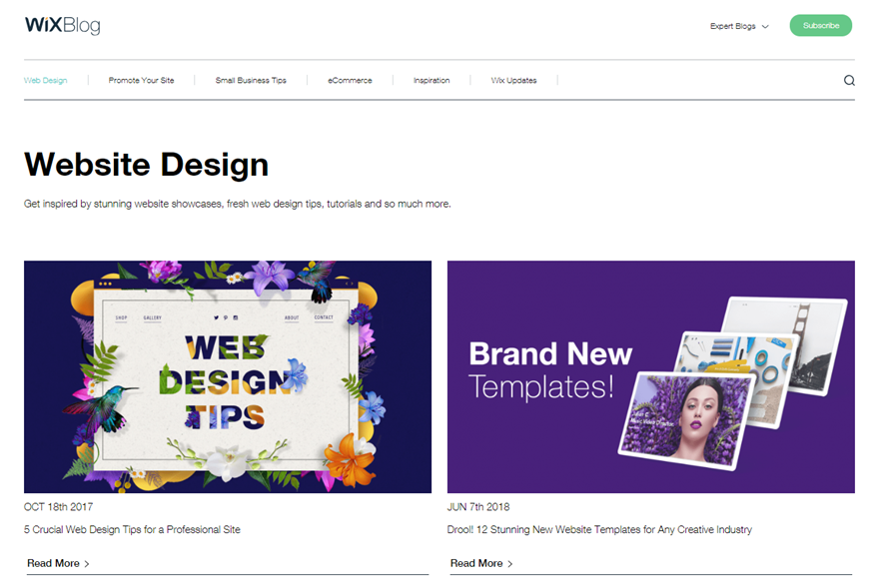This screenshot has width=879, height=588.
Task: Click the date OCT 18th 2017
Action: click(58, 507)
